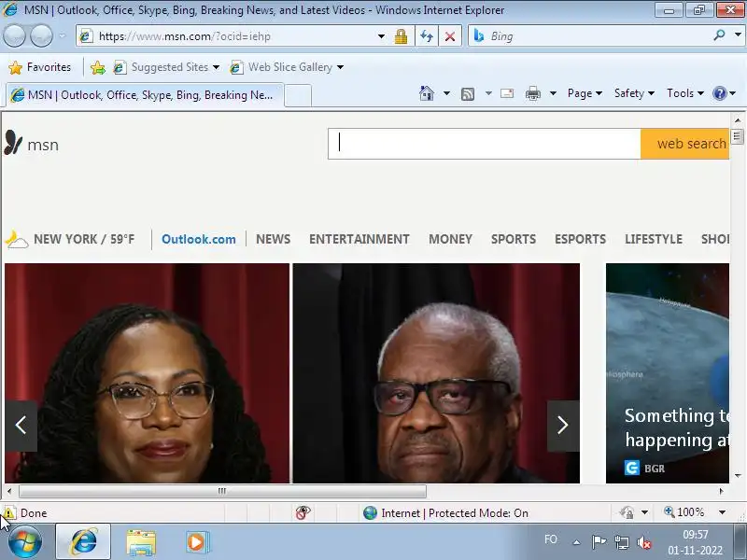This screenshot has width=747, height=560.
Task: Open Windows Media Player taskbar icon
Action: 196,542
